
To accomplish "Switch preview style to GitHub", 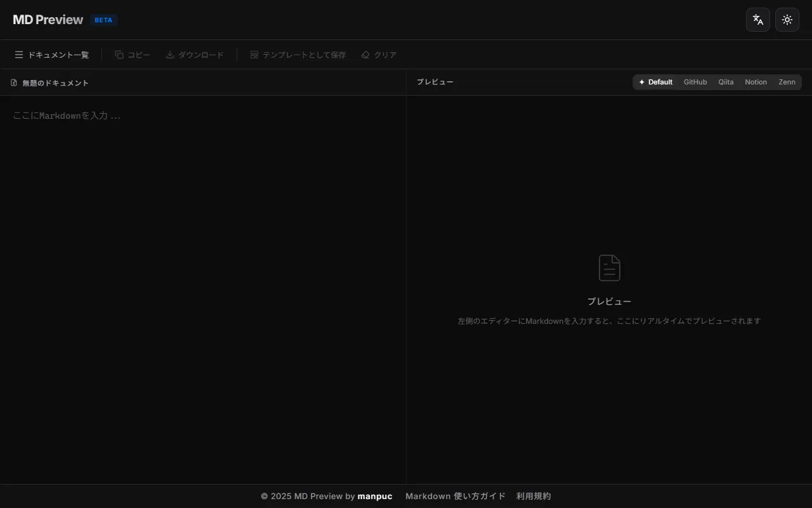I will [695, 82].
